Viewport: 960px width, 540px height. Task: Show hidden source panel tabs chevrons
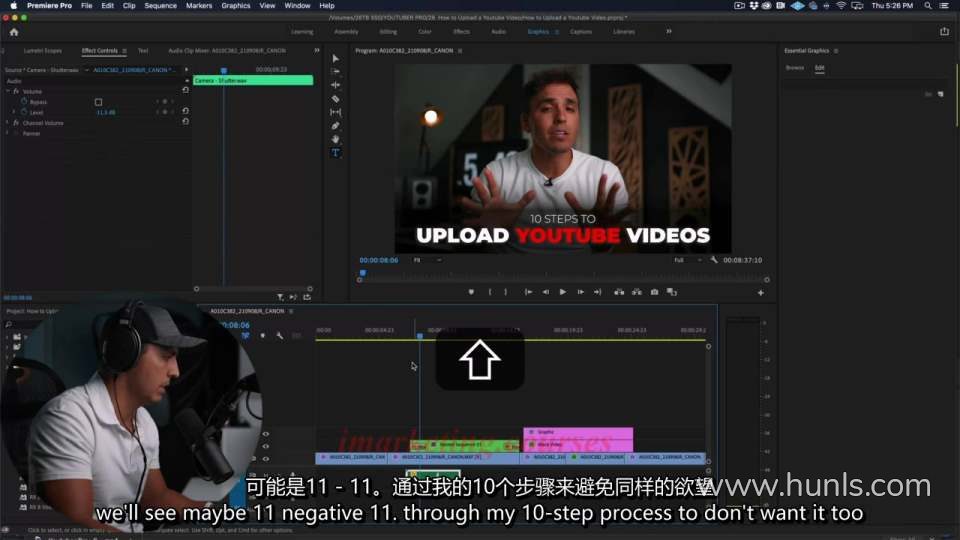pos(317,51)
